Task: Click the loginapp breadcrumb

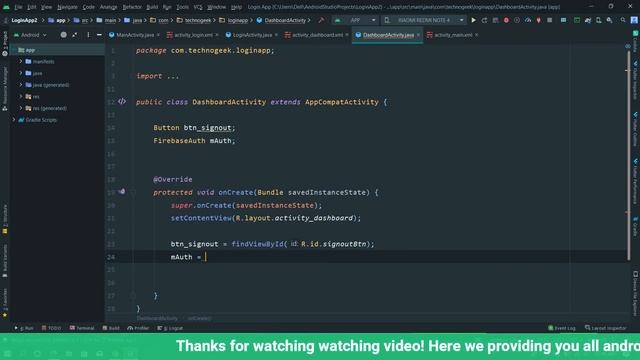Action: [238, 20]
